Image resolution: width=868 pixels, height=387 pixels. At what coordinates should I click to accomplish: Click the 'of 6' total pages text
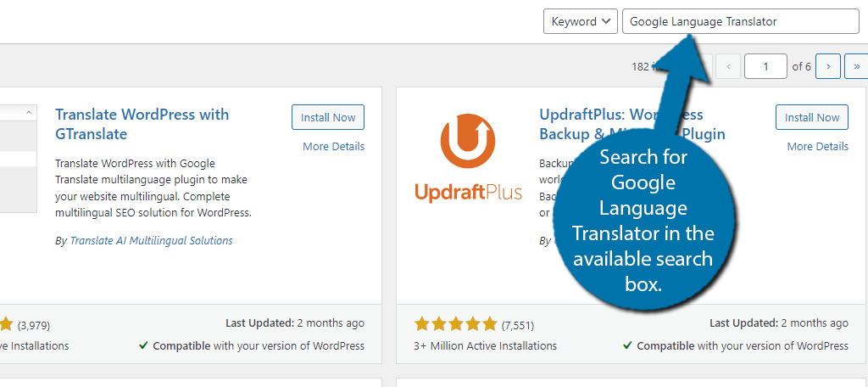[x=802, y=66]
